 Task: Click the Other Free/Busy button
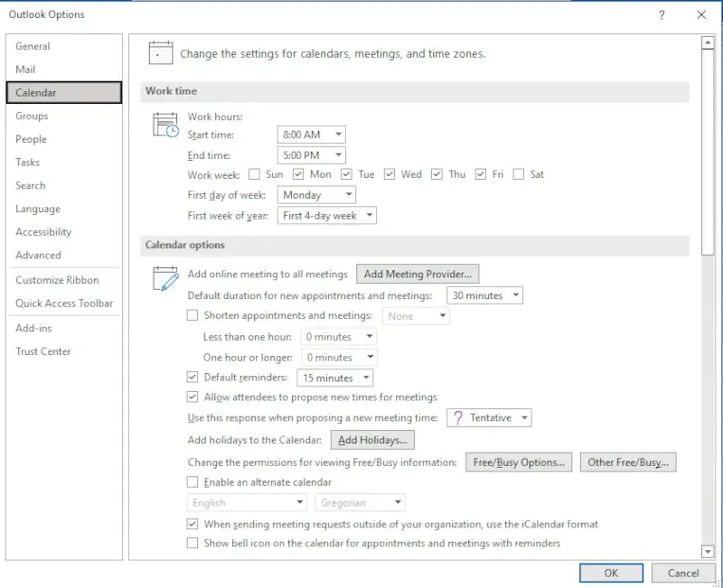(628, 462)
